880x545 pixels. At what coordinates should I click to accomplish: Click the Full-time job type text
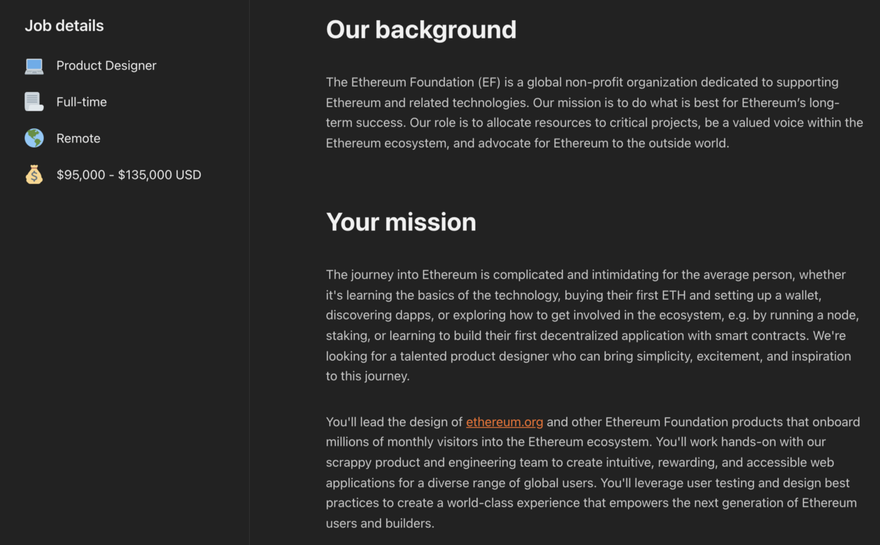tap(81, 102)
